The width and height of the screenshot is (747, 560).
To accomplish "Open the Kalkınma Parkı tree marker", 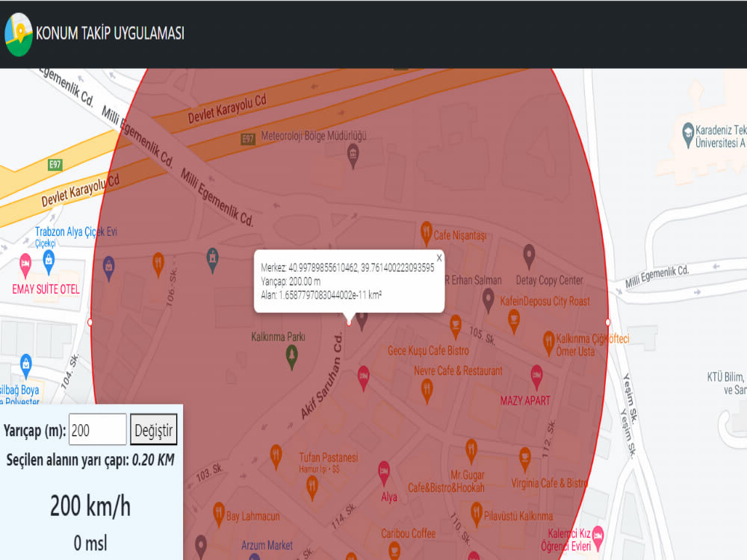I will (x=291, y=357).
